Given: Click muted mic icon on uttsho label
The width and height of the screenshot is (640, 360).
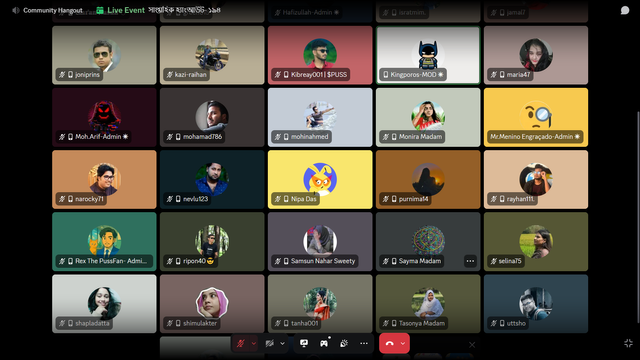Looking at the screenshot, I should (x=493, y=323).
